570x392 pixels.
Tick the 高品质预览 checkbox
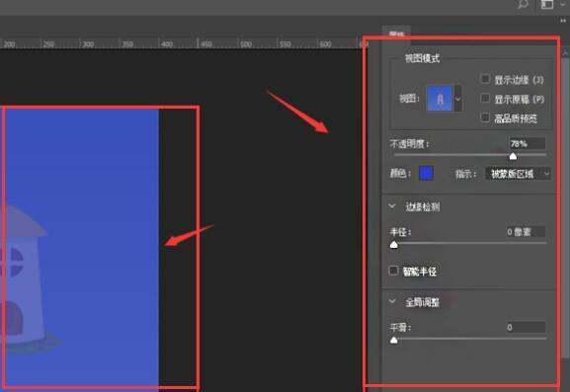485,118
